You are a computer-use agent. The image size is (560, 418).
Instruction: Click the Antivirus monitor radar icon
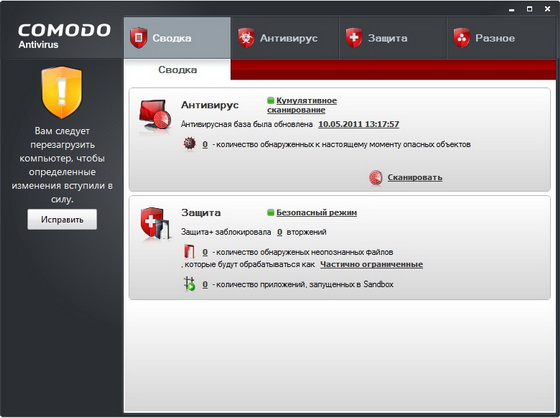[155, 114]
